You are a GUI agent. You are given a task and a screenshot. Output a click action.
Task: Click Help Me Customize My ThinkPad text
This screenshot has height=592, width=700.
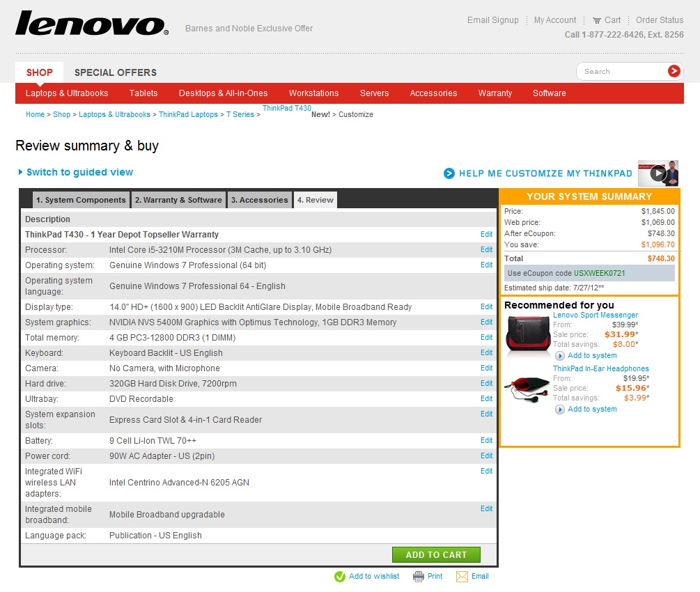pos(545,173)
